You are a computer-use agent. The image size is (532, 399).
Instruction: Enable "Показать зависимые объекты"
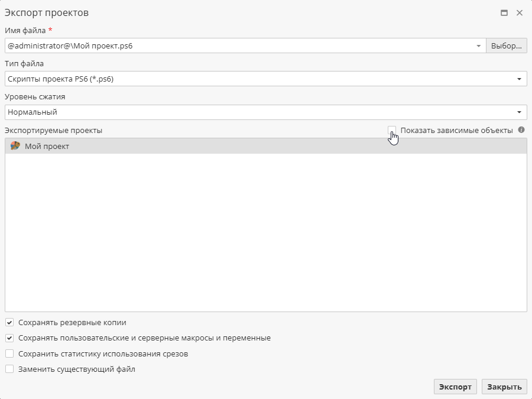[x=392, y=131]
